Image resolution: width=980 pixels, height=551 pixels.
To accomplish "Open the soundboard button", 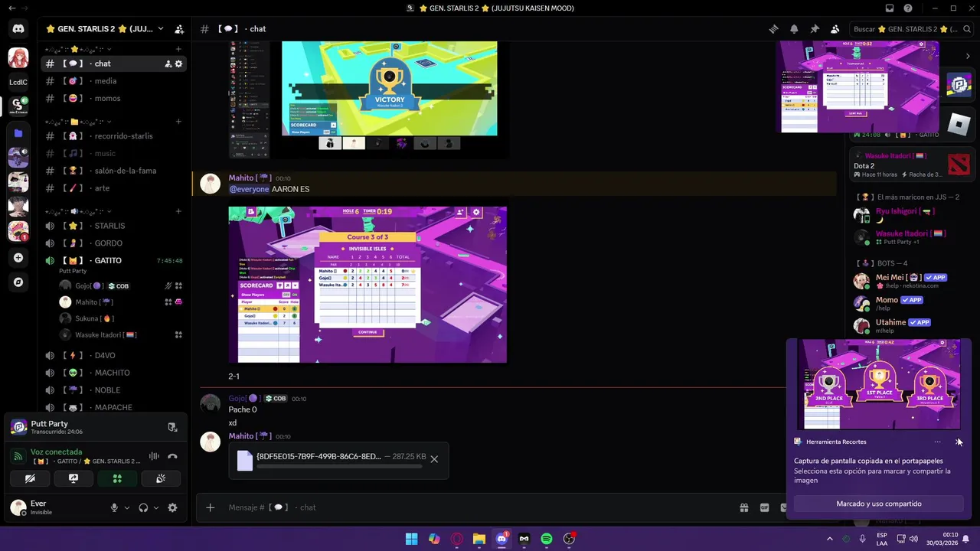I will click(161, 478).
